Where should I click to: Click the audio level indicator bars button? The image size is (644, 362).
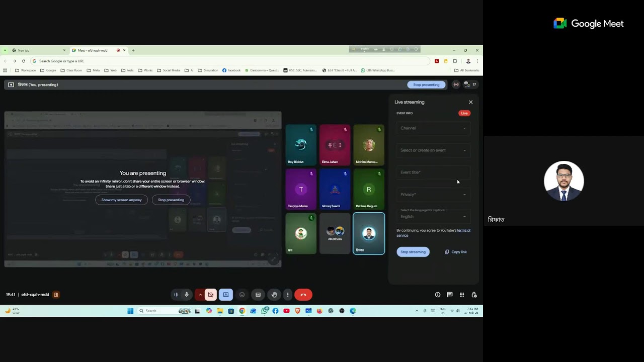tap(176, 295)
